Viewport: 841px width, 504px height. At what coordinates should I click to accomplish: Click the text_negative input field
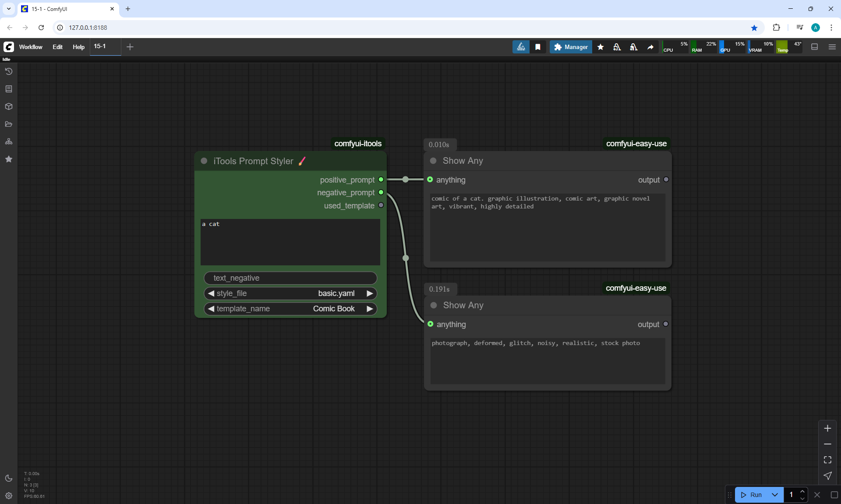290,278
